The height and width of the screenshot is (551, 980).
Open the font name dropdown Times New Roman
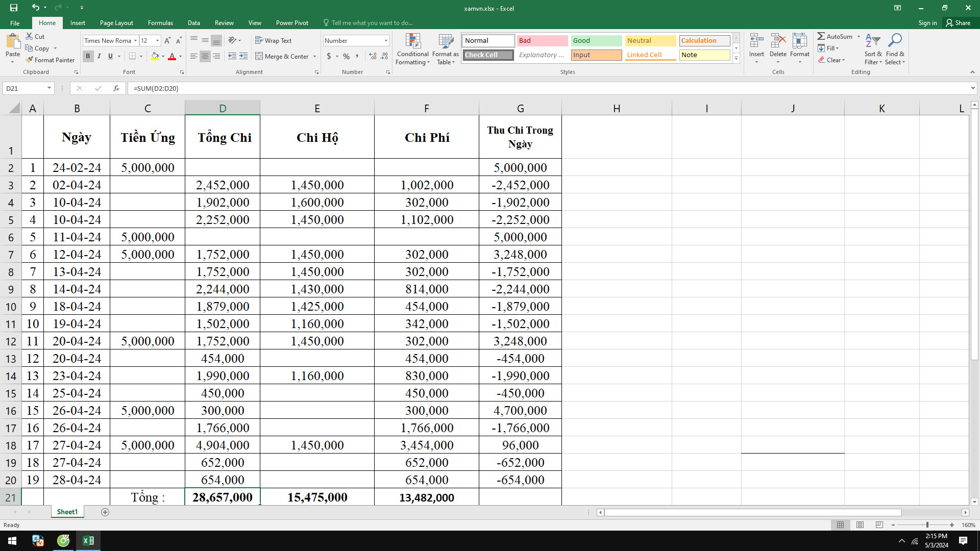(135, 40)
